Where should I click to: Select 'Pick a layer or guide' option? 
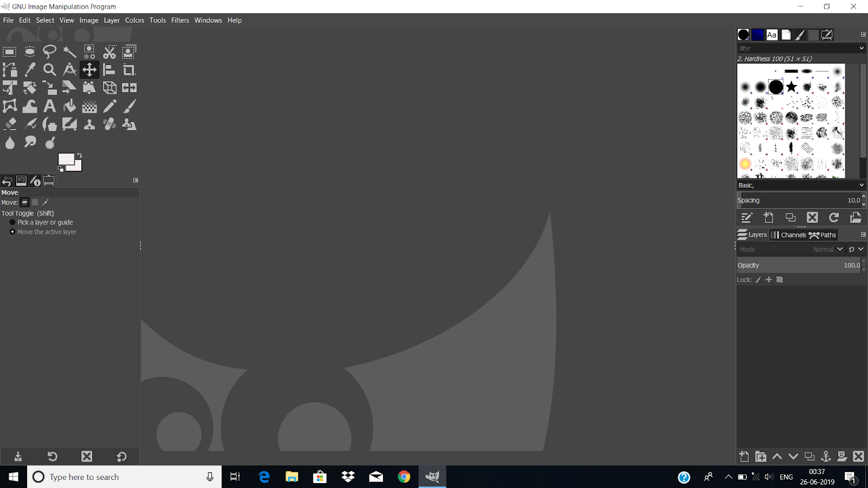point(12,222)
